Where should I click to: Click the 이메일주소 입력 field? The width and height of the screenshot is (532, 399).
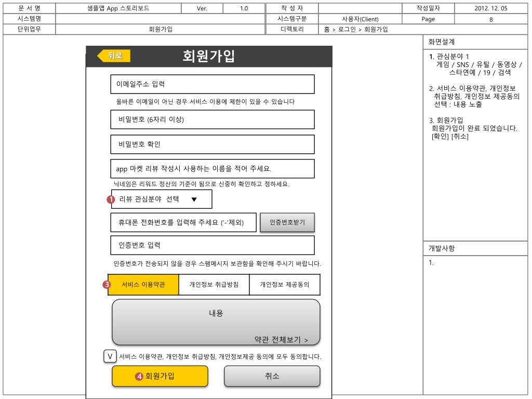212,84
